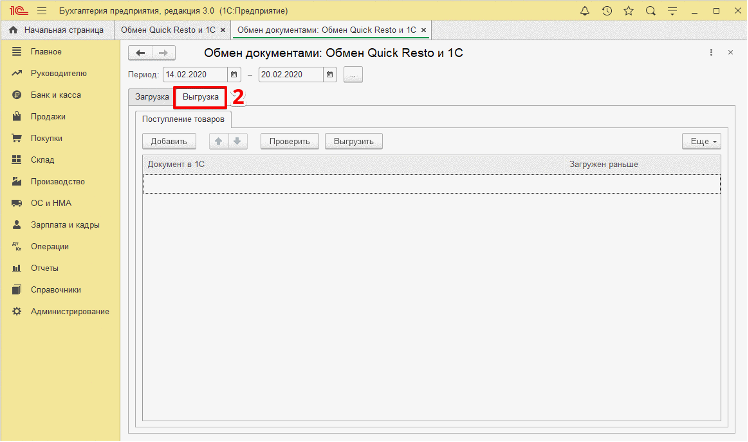Screen dimensions: 748x442
Task: Select the empty first table row
Action: coord(432,184)
